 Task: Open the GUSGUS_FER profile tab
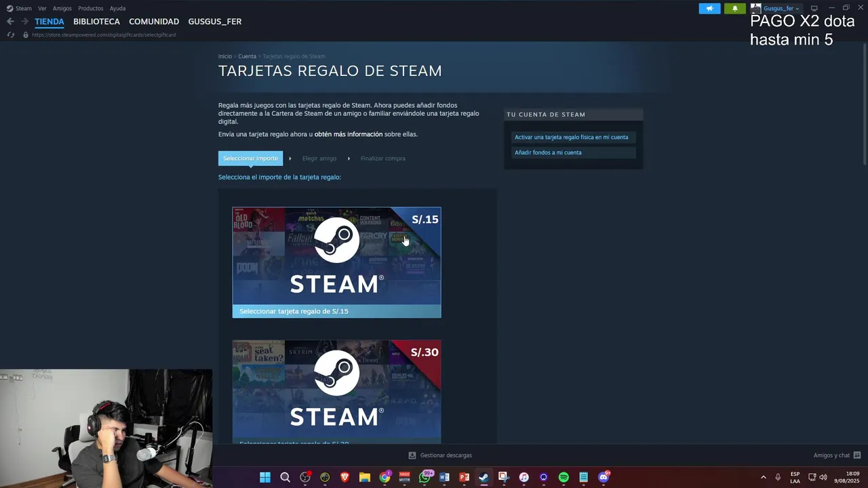(215, 22)
